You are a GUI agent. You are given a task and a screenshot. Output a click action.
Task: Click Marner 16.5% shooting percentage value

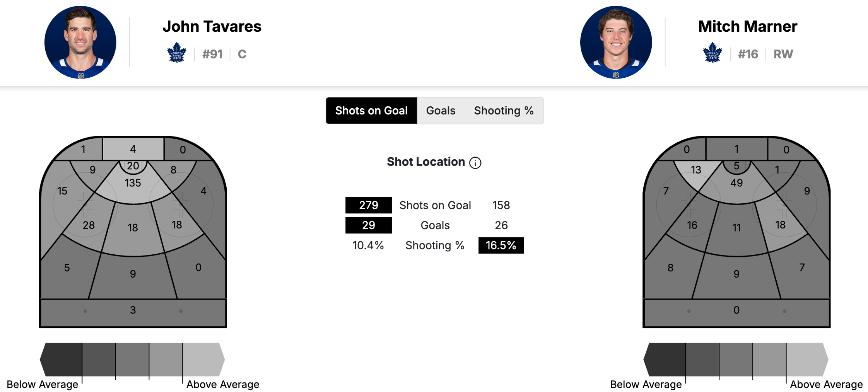(501, 245)
